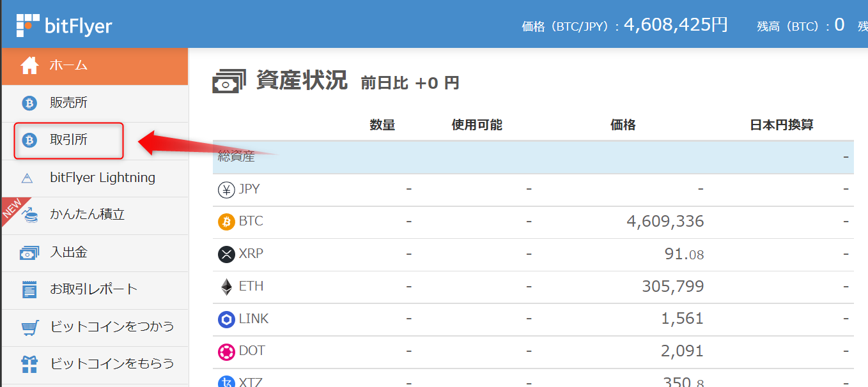Viewport: 868px width, 387px height.
Task: Open the bitFlyer Lightning menu item
Action: click(95, 178)
